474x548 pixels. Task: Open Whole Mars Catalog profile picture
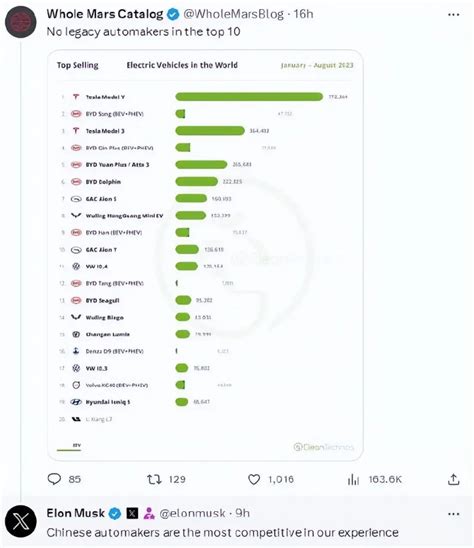tap(21, 22)
